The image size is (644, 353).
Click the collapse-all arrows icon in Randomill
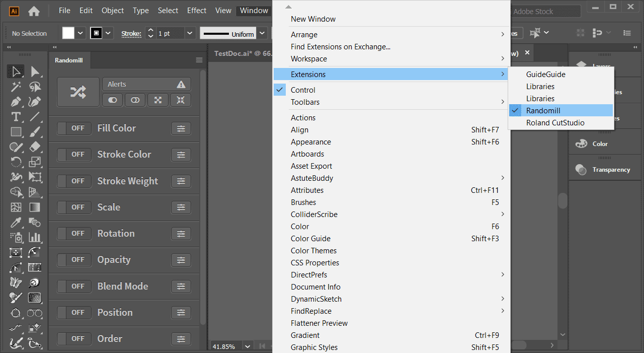point(181,100)
